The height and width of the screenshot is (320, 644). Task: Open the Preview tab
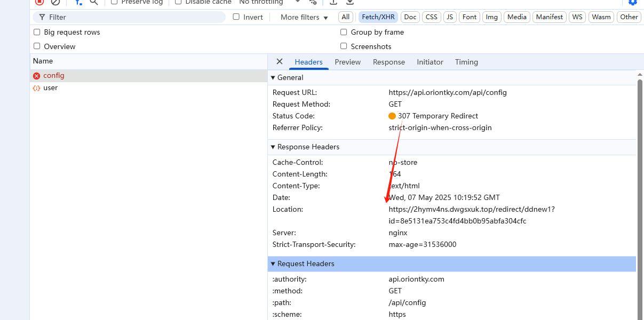[x=348, y=62]
